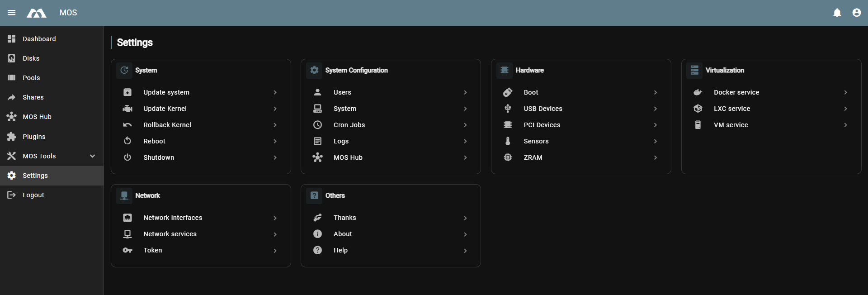Go to Plugins in the sidebar

(x=34, y=137)
